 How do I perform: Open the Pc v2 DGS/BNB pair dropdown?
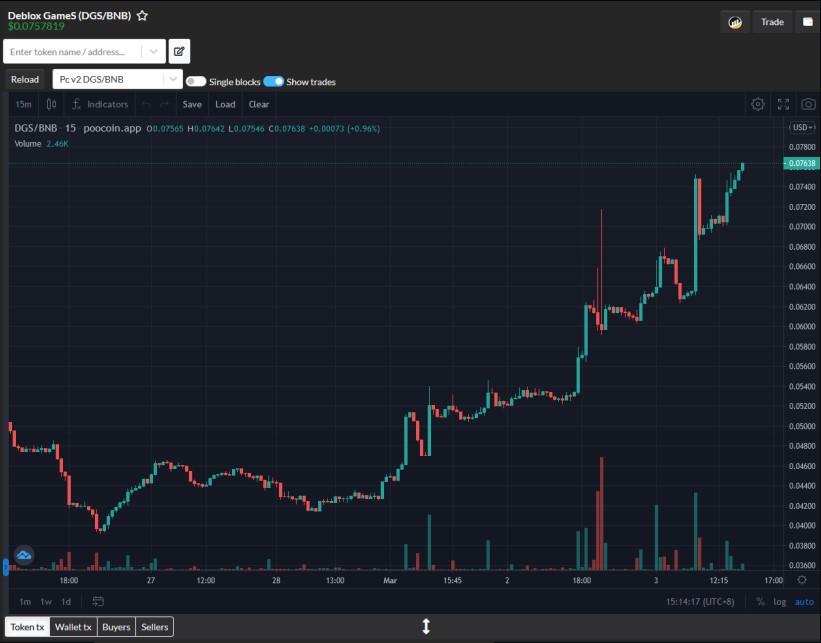pos(118,80)
